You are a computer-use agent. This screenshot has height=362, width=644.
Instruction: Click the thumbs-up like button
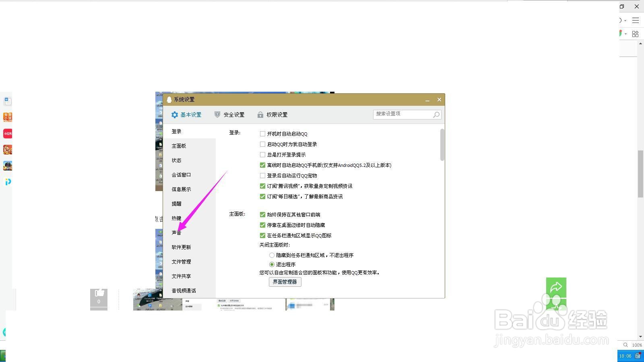pyautogui.click(x=99, y=298)
